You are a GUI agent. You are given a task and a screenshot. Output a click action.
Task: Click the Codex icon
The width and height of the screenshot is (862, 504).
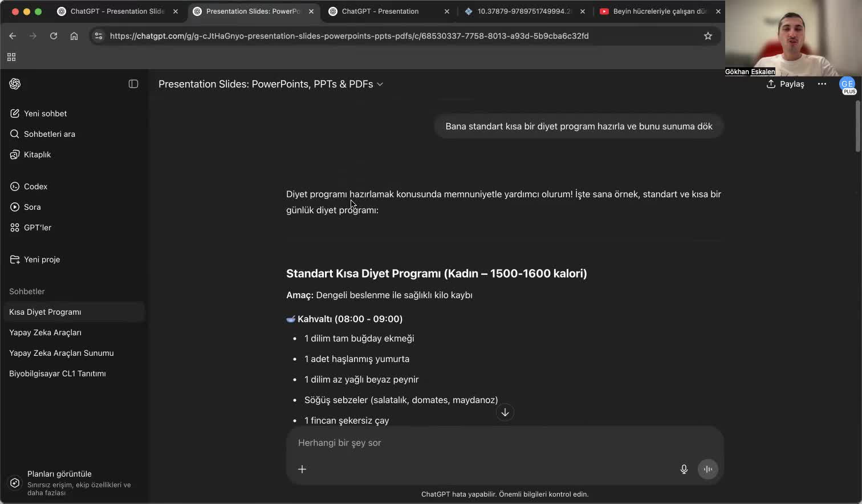point(15,186)
